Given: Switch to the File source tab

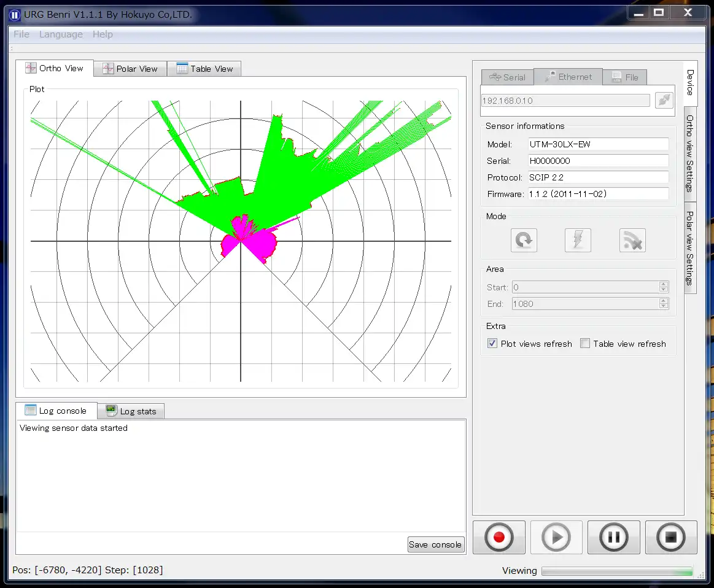Looking at the screenshot, I should 625,77.
